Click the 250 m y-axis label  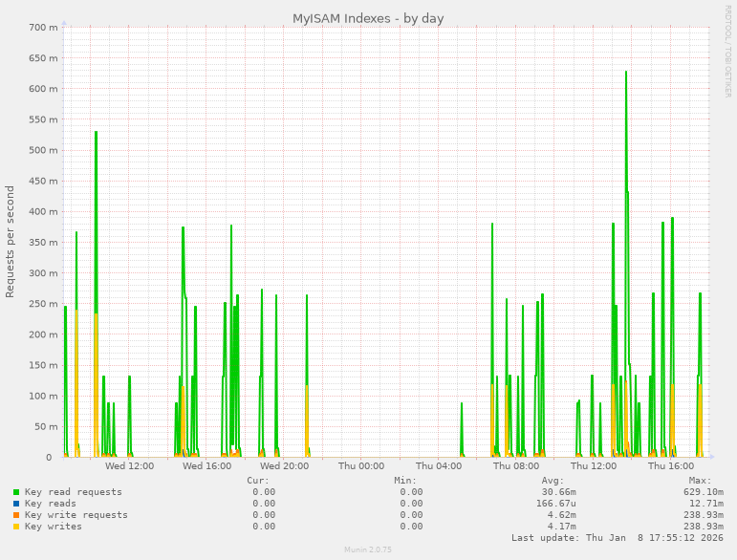(43, 304)
